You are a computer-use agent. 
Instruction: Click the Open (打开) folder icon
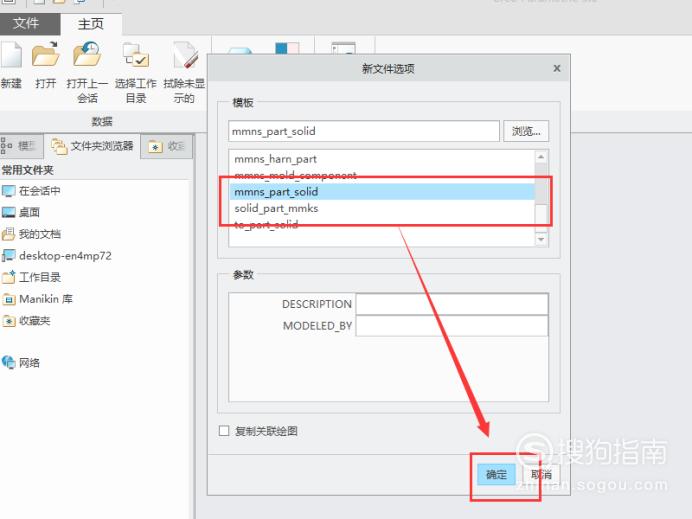(x=45, y=55)
